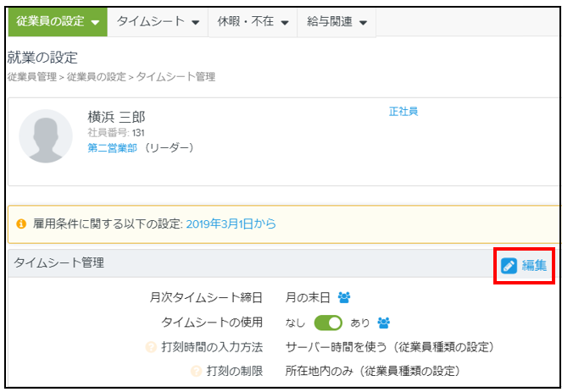Click the group icon next to 月の末日

point(344,297)
